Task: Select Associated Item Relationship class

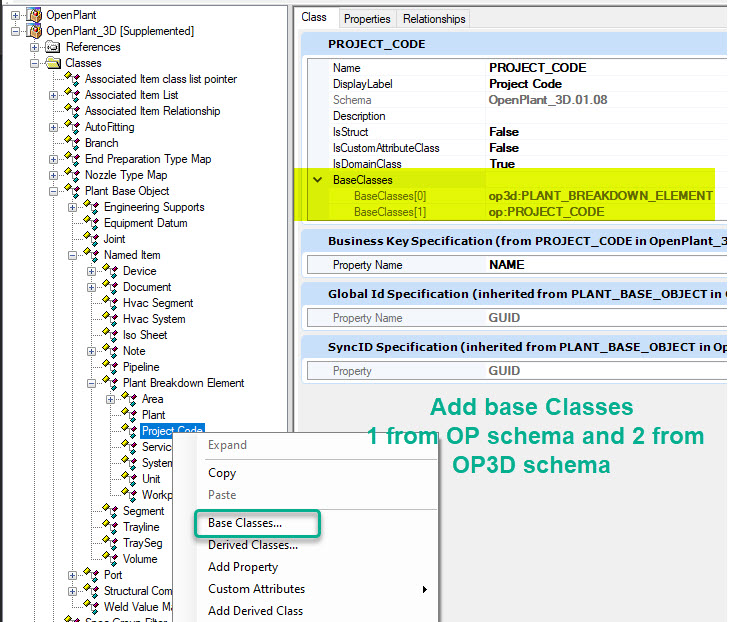Action: click(x=152, y=111)
